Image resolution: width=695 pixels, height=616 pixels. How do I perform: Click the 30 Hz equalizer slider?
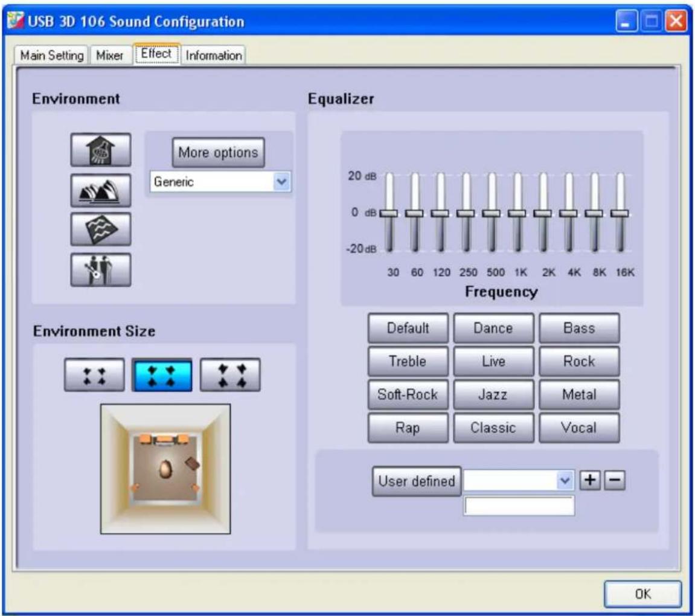[389, 213]
